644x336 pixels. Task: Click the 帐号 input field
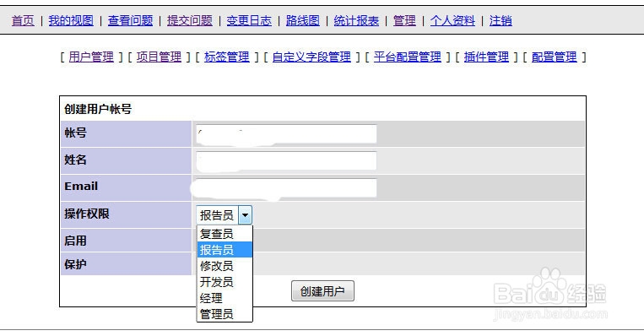click(286, 134)
